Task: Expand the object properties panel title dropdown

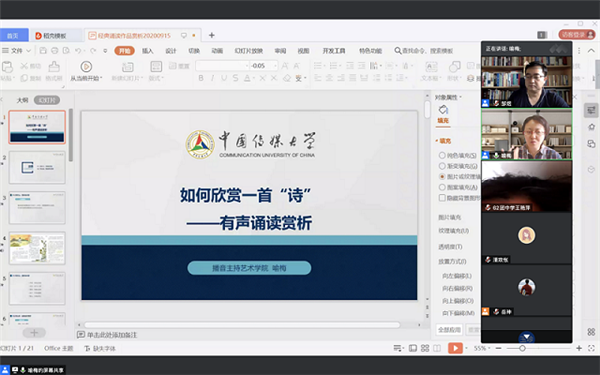Action: pyautogui.click(x=460, y=98)
